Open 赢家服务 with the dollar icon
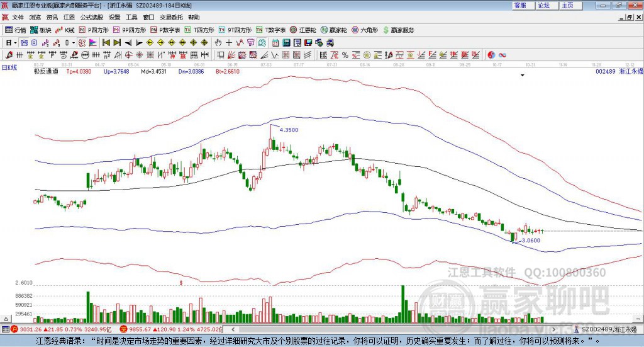 click(x=398, y=30)
